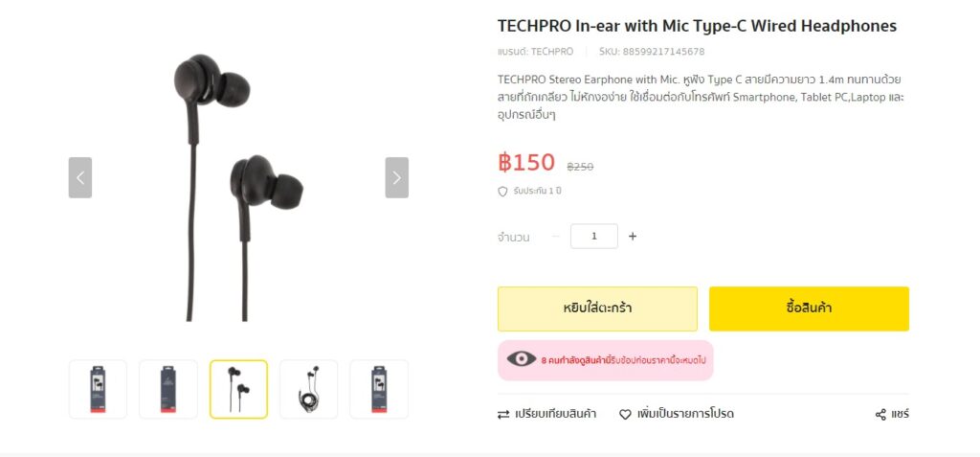Screen dimensions: 980x457
Task: Select the highlighted earbuds thumbnail
Action: click(238, 389)
